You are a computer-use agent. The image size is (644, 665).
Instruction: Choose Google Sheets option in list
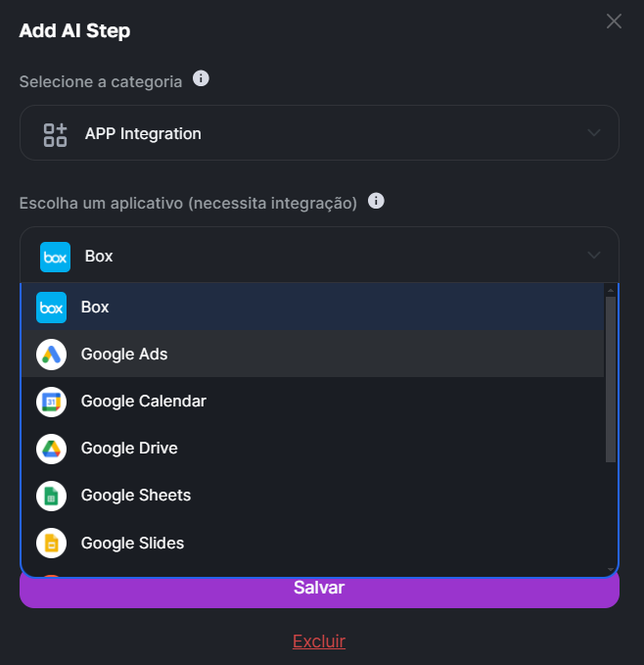tap(312, 496)
